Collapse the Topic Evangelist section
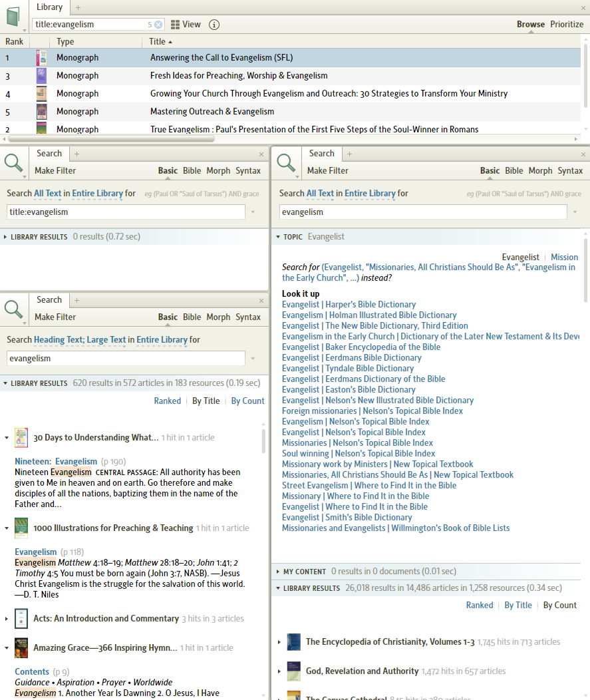Viewport: 590px width, 700px height. tap(278, 237)
